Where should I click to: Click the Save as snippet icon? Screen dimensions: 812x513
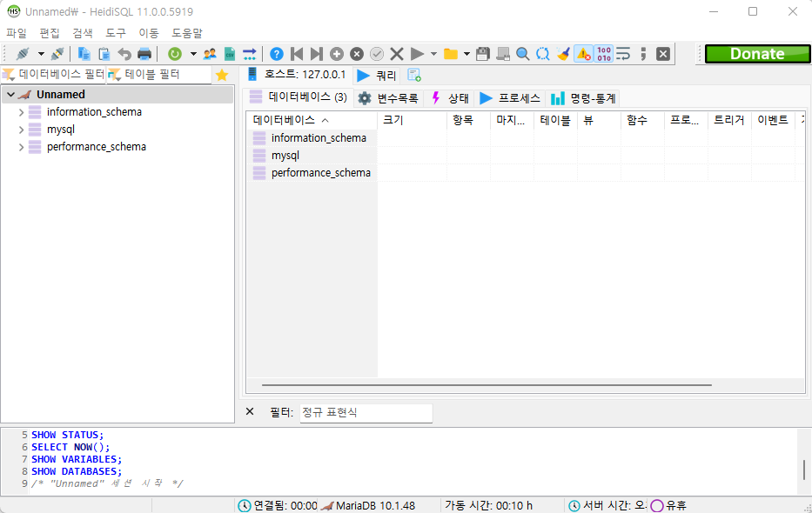coord(503,54)
